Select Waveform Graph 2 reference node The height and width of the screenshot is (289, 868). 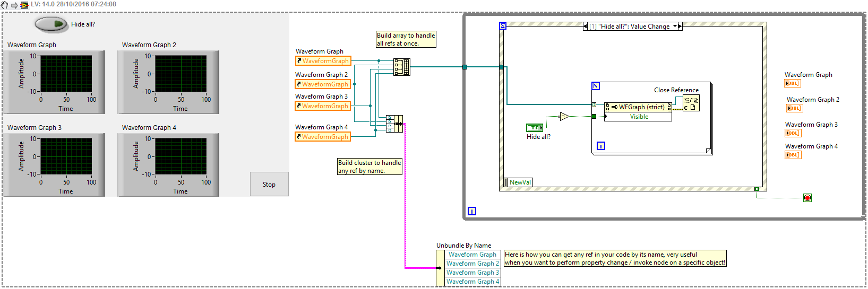coord(323,84)
